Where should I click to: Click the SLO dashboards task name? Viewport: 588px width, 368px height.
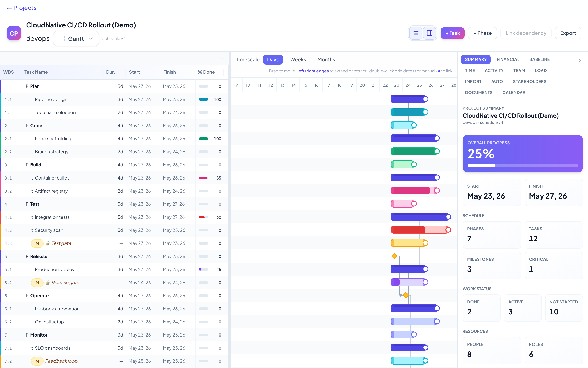(52, 348)
